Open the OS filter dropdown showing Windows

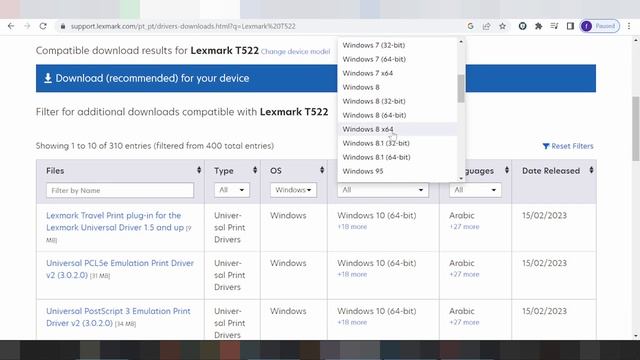(293, 190)
